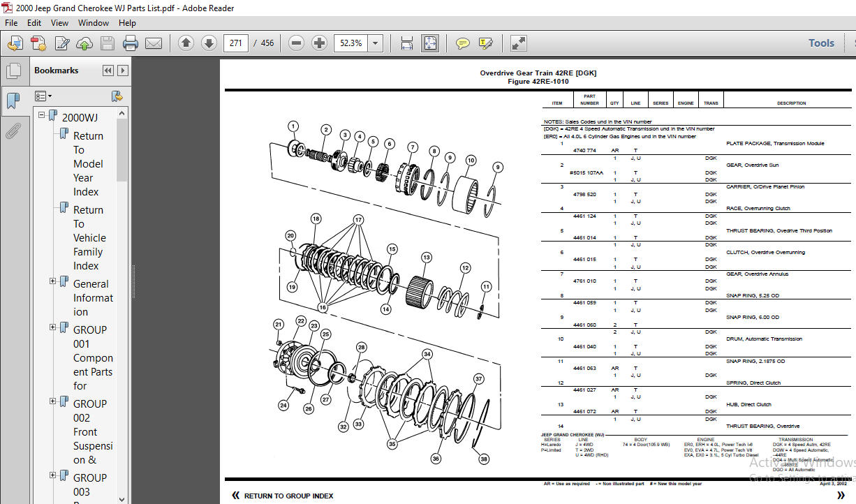This screenshot has width=856, height=504.
Task: Collapse the 2000WJ bookmark tree
Action: pyautogui.click(x=42, y=114)
